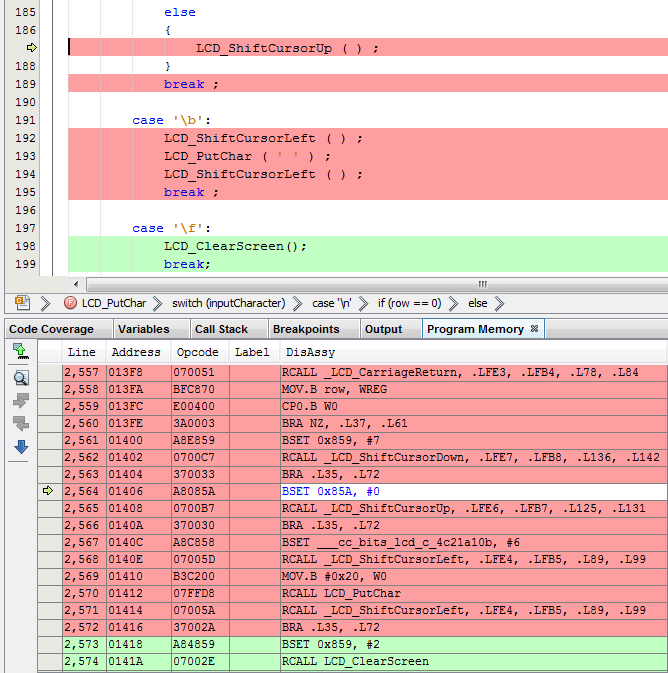668x673 pixels.
Task: Select address 01416 cell
Action: click(x=138, y=627)
